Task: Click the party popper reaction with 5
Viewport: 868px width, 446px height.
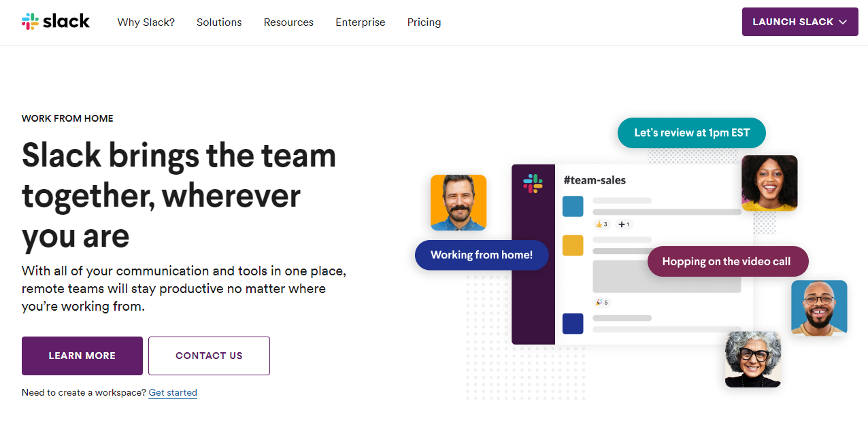Action: (601, 303)
